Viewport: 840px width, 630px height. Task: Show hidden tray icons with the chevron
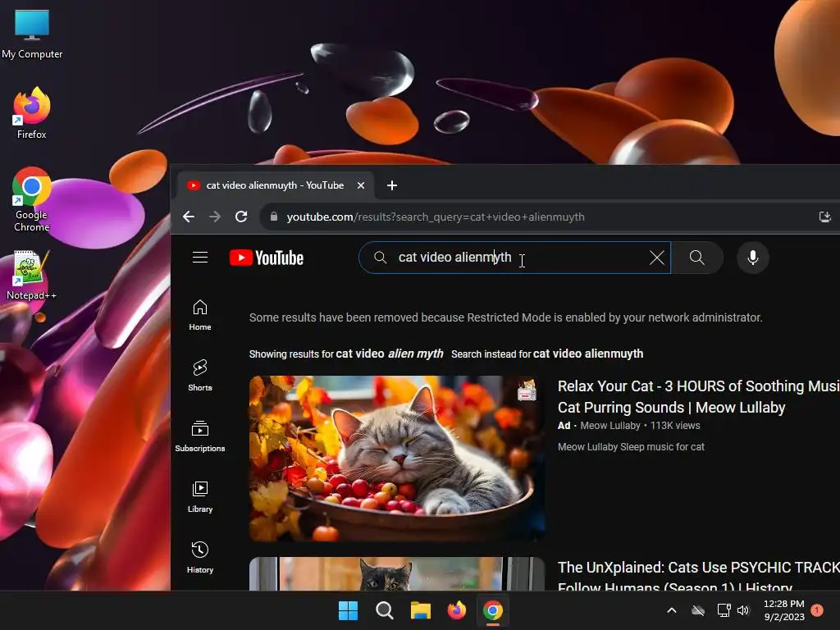(x=671, y=610)
